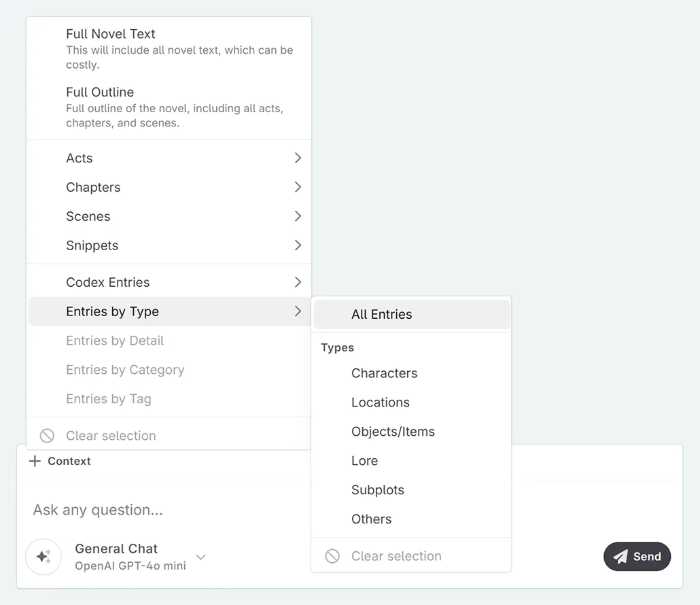Click the paper plane Send button
This screenshot has height=605, width=700.
click(637, 557)
